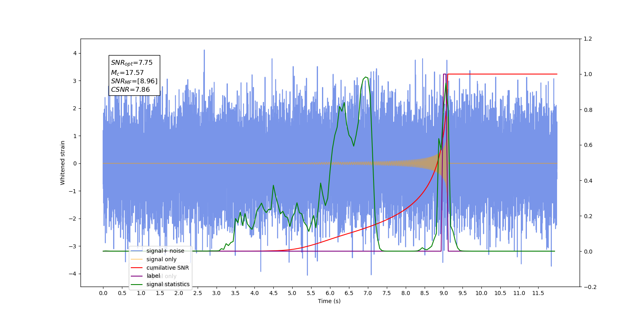Click the 7.0 tick on the time axis
This screenshot has height=322, width=644.
pyautogui.click(x=368, y=293)
